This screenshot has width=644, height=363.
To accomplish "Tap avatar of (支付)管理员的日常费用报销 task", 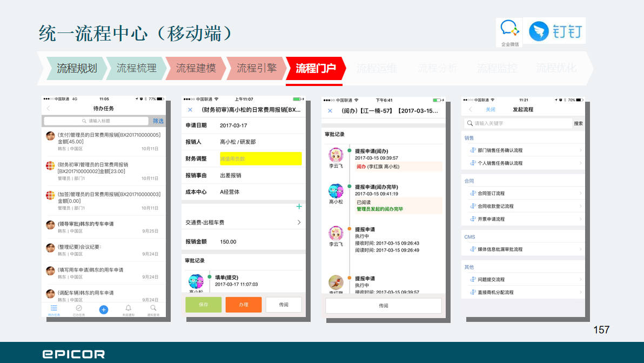I will (51, 136).
